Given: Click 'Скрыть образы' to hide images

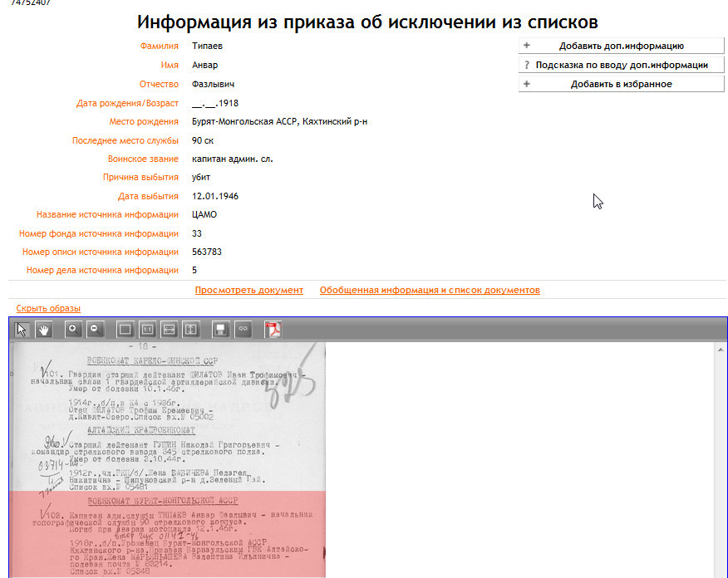Looking at the screenshot, I should 48,309.
